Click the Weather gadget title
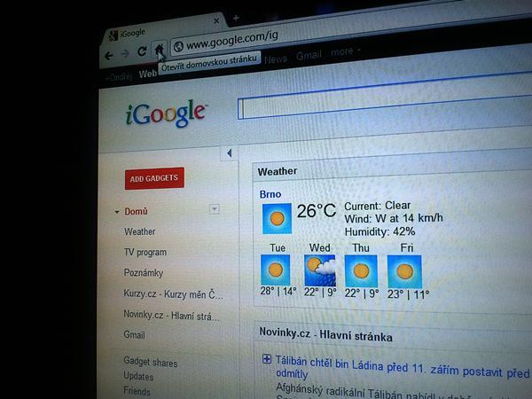Screen dimensions: 532x399 click(278, 171)
